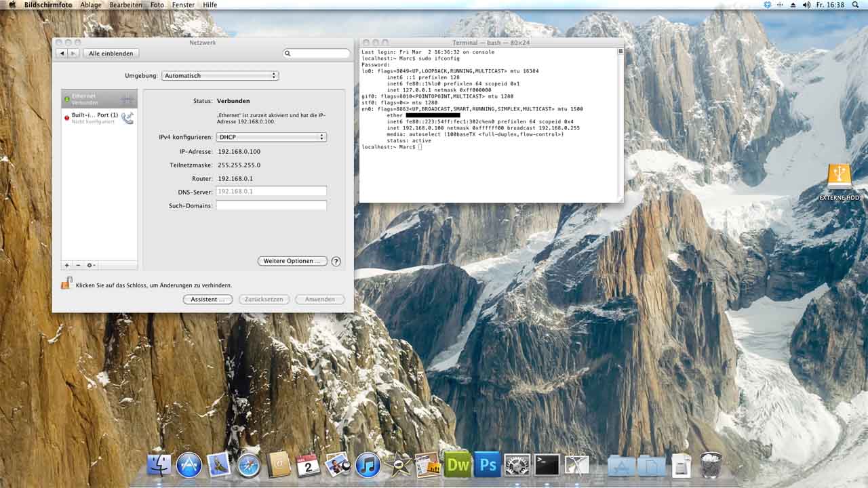
Task: Launch Dreamweaver from the dock
Action: tap(457, 465)
